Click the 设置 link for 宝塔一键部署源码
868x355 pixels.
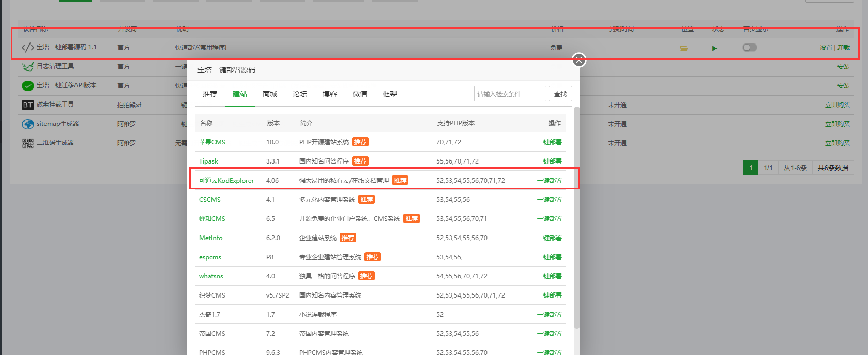(x=826, y=48)
